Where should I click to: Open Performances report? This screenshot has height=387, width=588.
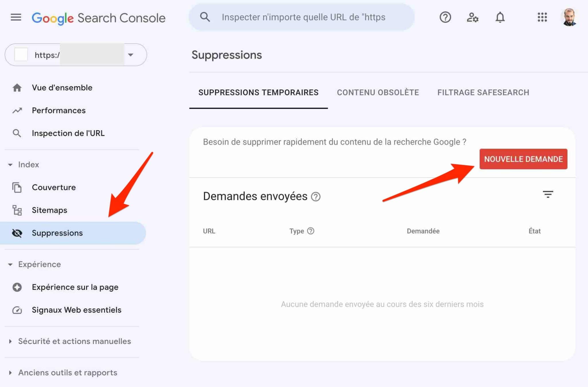pos(59,110)
